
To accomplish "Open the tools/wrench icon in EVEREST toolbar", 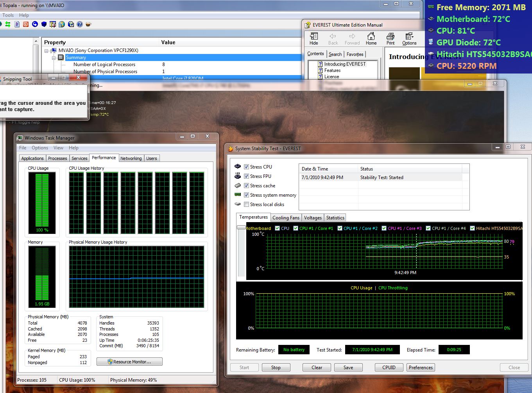I will click(53, 24).
